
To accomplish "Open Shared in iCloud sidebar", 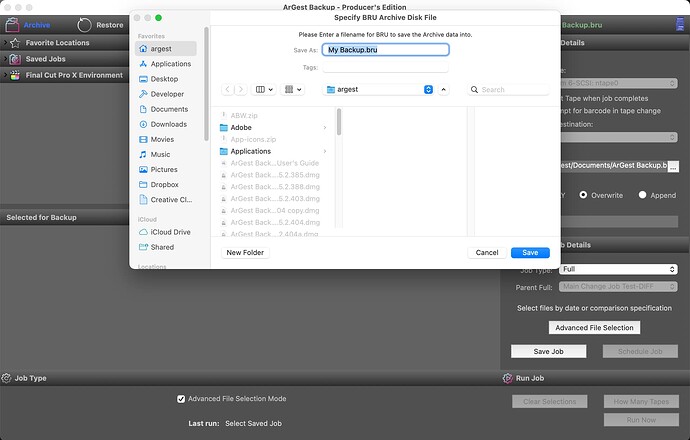I will pos(165,247).
